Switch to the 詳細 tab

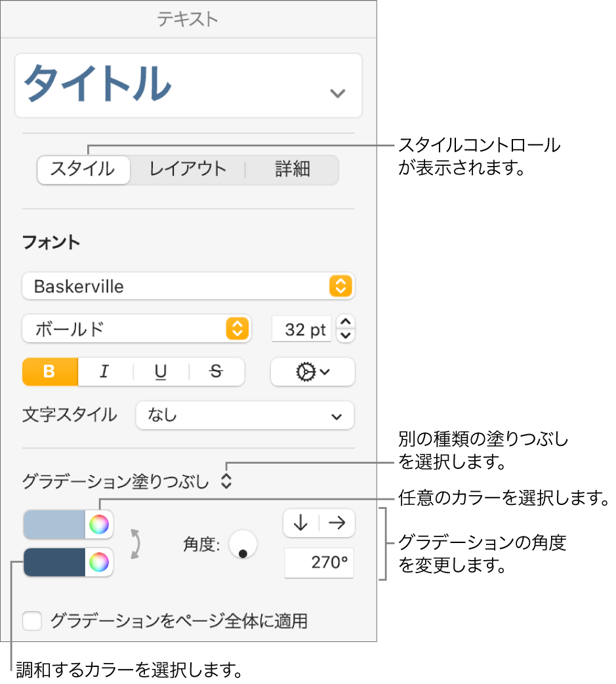293,169
